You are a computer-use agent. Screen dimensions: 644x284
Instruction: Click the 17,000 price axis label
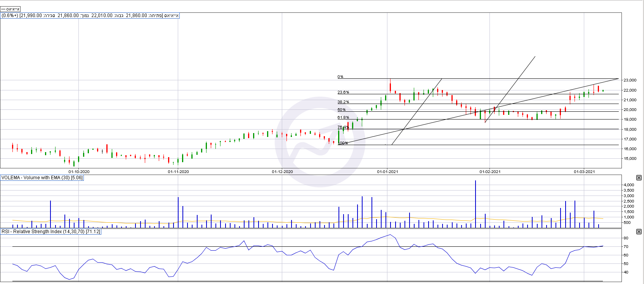pyautogui.click(x=630, y=139)
